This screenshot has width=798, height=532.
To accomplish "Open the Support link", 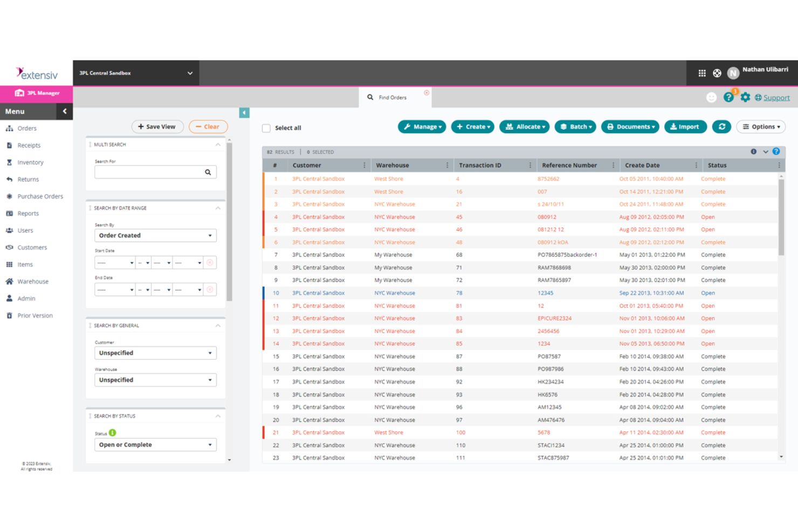I will point(776,98).
